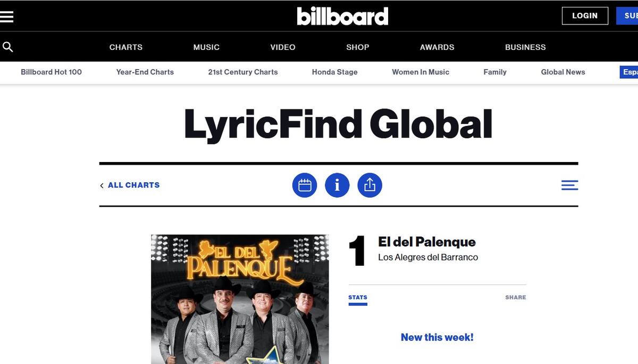The width and height of the screenshot is (638, 364).
Task: Expand the Share options under Stats
Action: click(x=515, y=297)
